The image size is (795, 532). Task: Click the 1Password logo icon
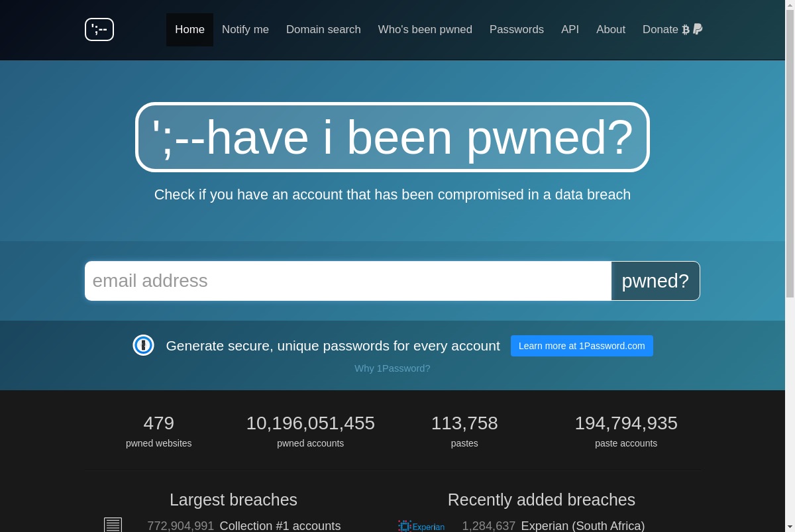pyautogui.click(x=143, y=345)
